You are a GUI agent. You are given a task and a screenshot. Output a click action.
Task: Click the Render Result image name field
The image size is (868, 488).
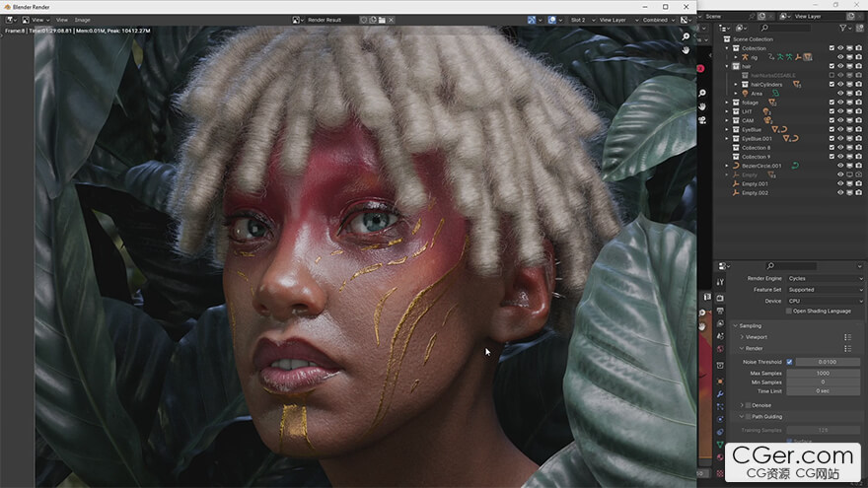pos(330,20)
